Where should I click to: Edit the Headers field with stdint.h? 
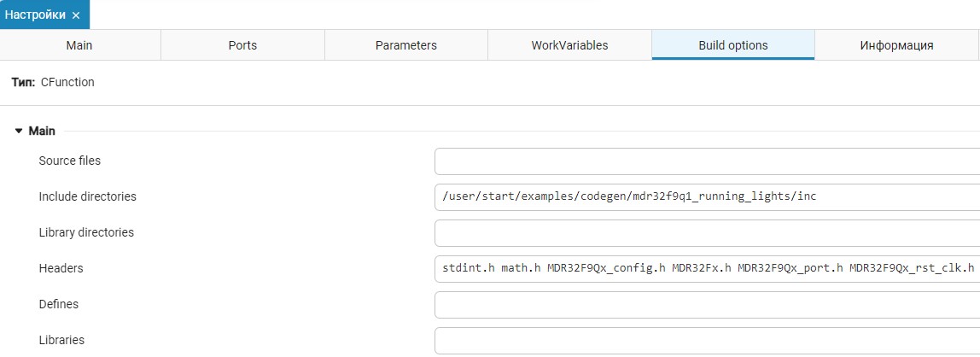[707, 269]
